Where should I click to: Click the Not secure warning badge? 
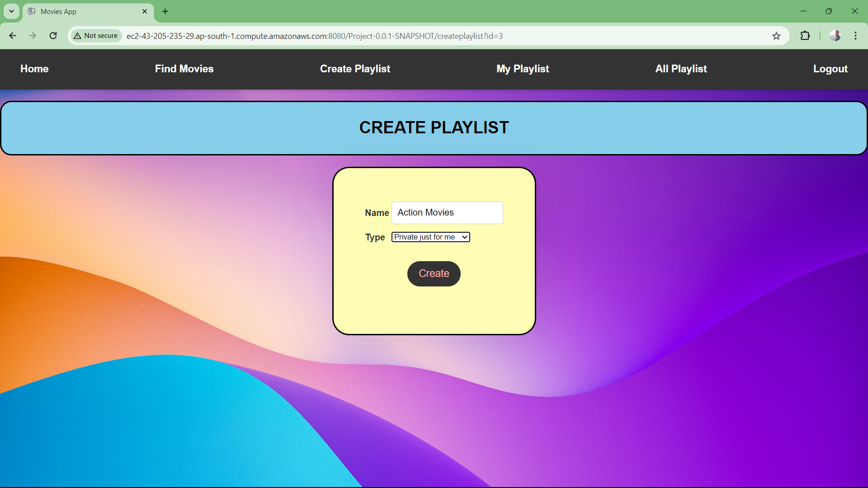tap(96, 36)
